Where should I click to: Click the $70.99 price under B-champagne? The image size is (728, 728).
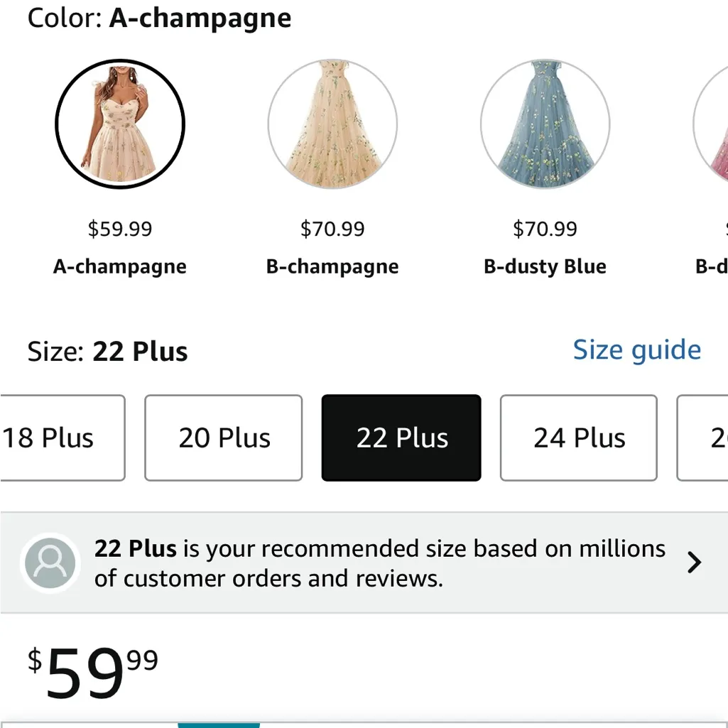[332, 229]
